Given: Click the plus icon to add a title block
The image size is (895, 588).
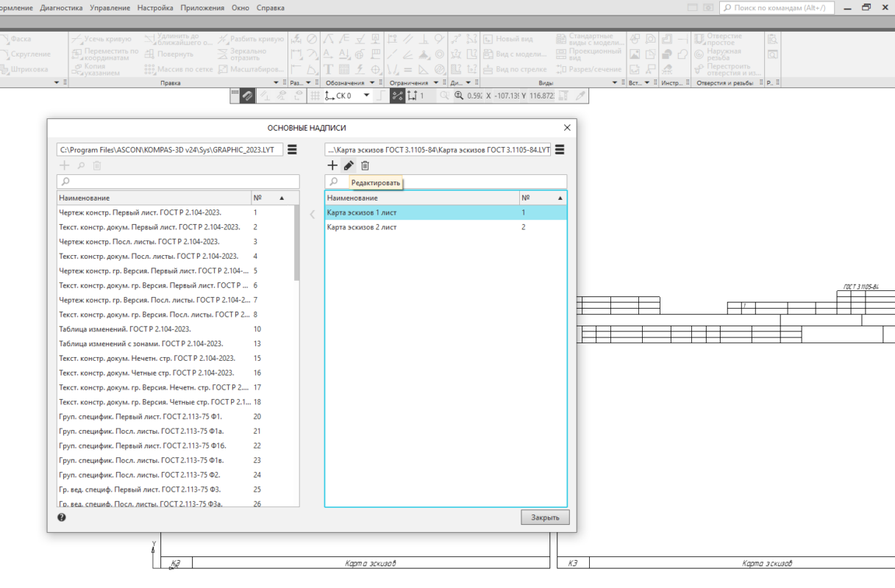Looking at the screenshot, I should [332, 166].
